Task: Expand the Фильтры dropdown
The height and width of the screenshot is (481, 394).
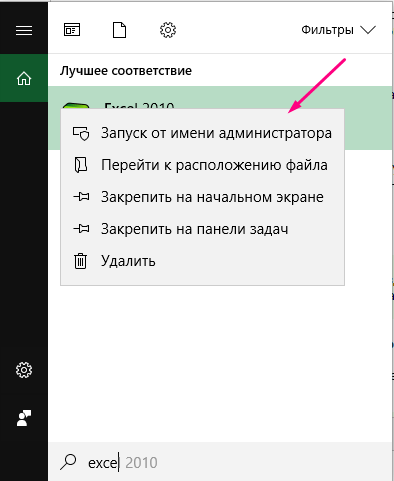Action: click(338, 30)
